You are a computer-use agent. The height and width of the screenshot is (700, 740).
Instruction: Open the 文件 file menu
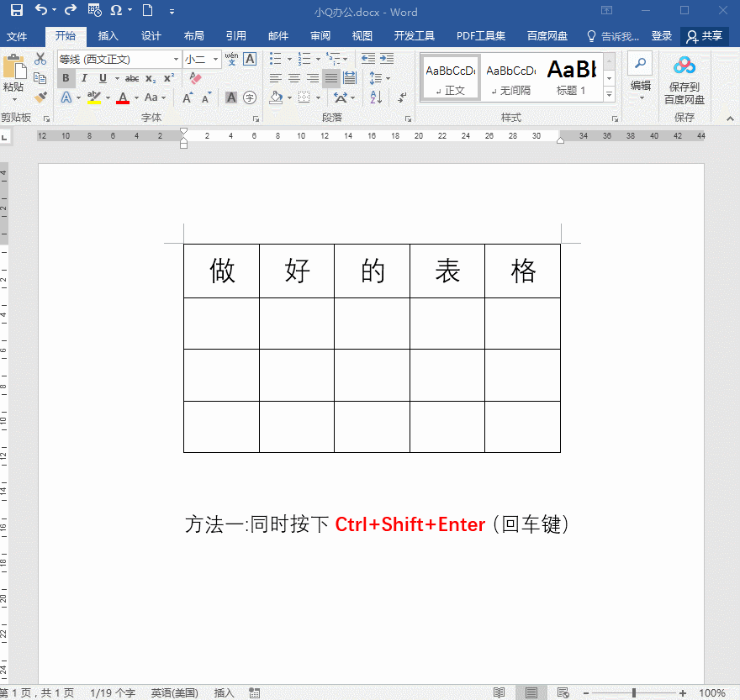point(17,36)
